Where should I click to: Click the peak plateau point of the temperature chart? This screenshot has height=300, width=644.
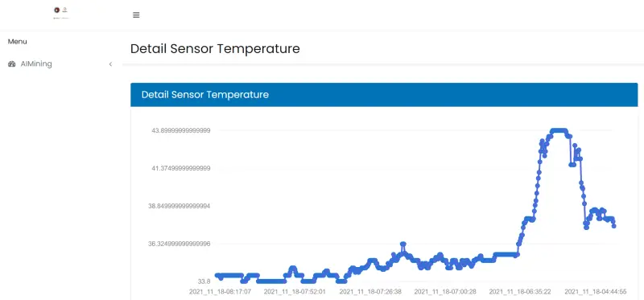pos(559,130)
